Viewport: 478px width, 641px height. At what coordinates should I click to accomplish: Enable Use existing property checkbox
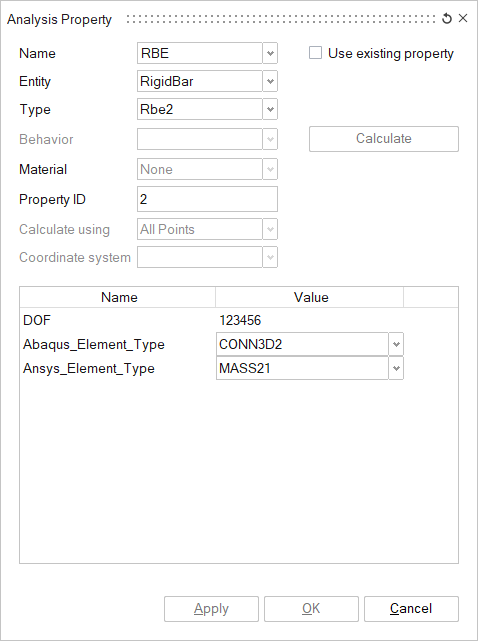point(315,53)
